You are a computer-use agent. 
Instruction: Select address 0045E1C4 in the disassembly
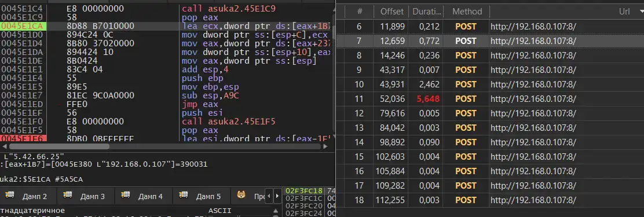tap(21, 9)
